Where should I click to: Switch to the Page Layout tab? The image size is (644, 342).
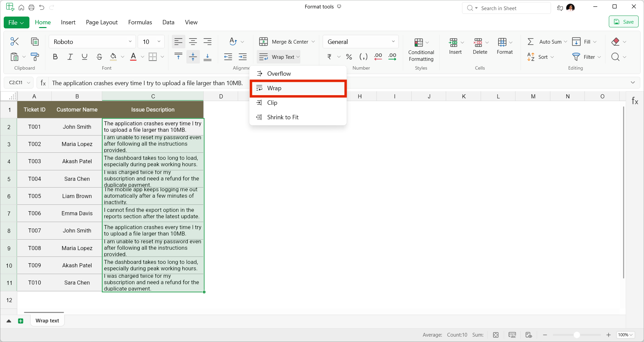point(101,22)
